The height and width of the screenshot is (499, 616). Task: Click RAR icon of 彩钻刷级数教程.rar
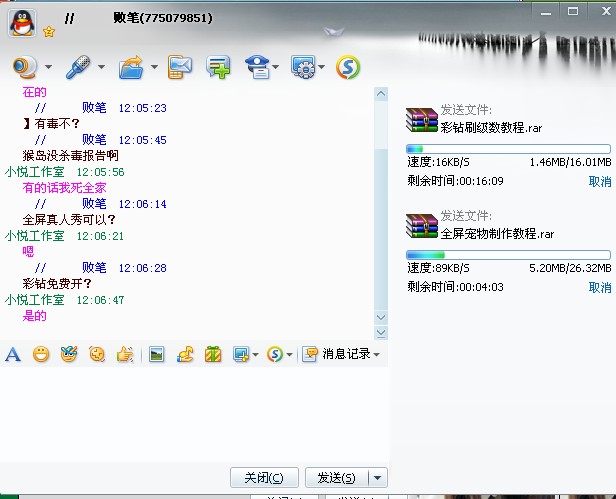(x=422, y=120)
